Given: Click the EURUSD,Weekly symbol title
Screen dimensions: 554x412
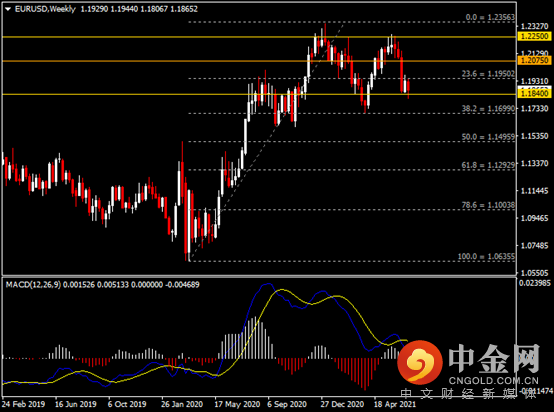Looking at the screenshot, I should [x=45, y=9].
